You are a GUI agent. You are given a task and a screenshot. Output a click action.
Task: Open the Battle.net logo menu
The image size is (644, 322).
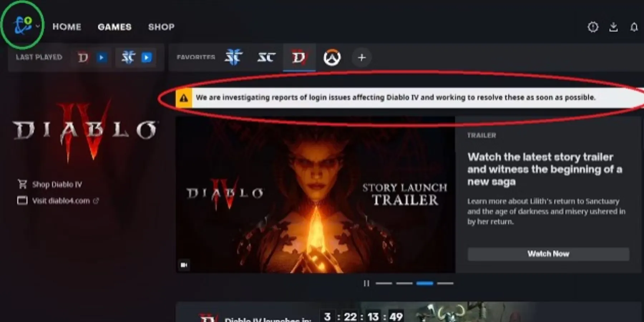23,26
